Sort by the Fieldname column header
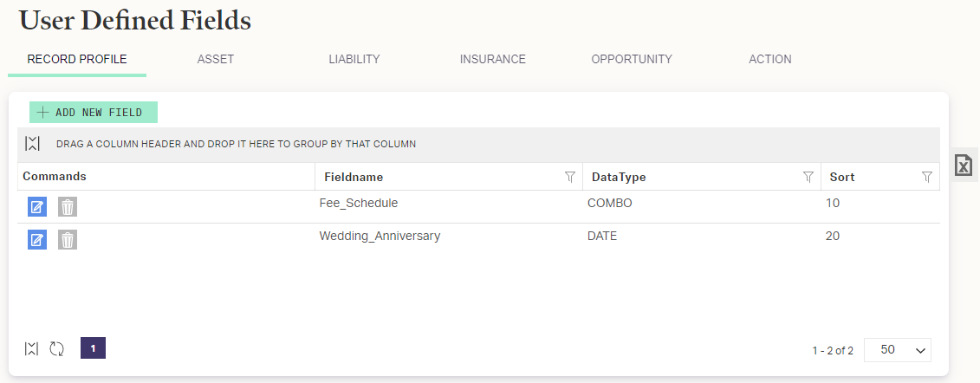The image size is (980, 383). 354,177
